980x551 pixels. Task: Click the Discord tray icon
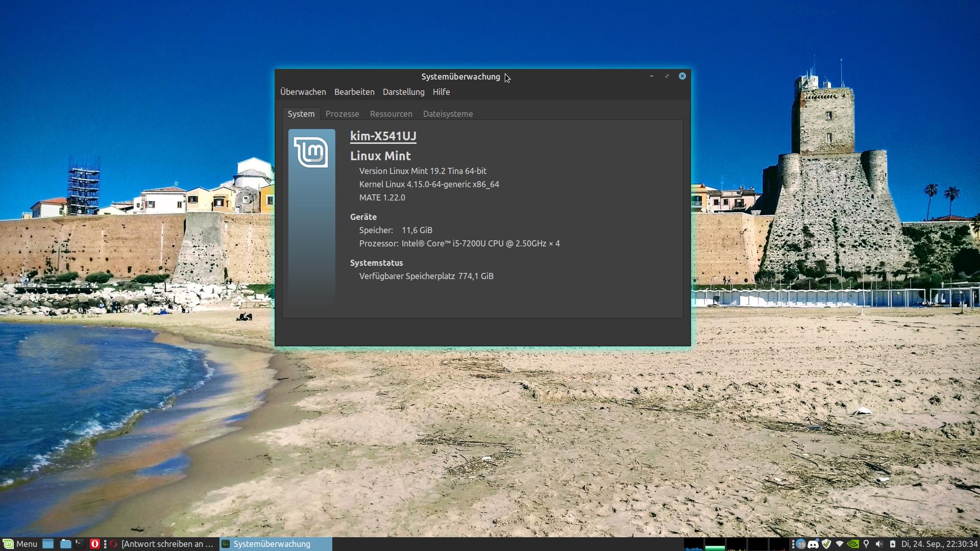coord(813,544)
